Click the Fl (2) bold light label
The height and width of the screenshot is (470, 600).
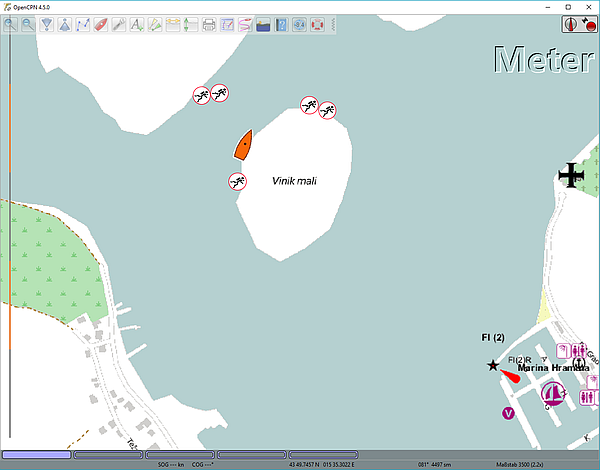pos(493,338)
